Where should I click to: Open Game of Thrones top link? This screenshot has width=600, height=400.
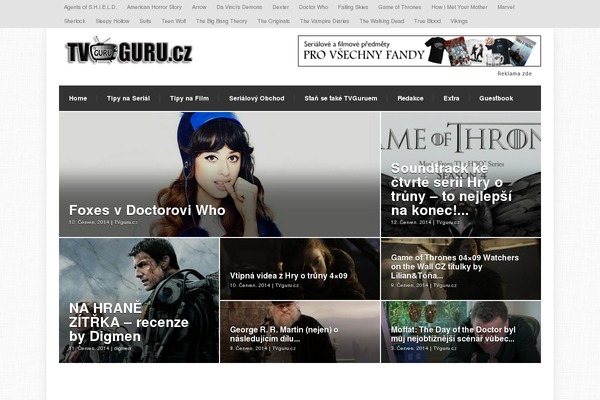pyautogui.click(x=399, y=7)
